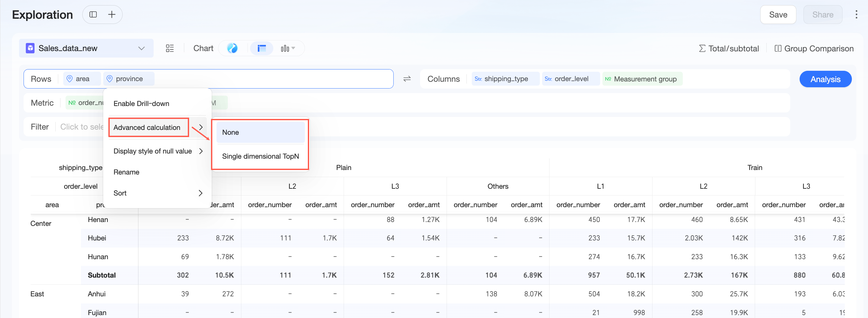Click the Hubei province row
Viewport: 868px width, 318px height.
(97, 238)
